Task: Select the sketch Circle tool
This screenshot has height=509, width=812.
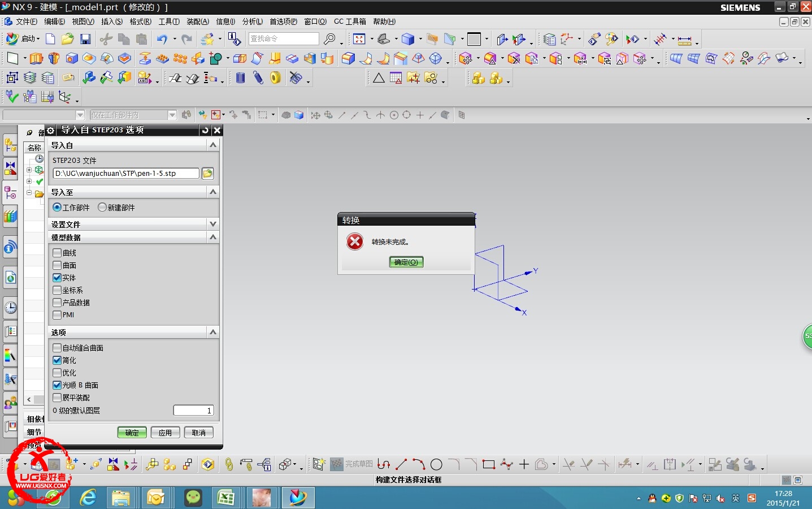Action: [x=436, y=464]
